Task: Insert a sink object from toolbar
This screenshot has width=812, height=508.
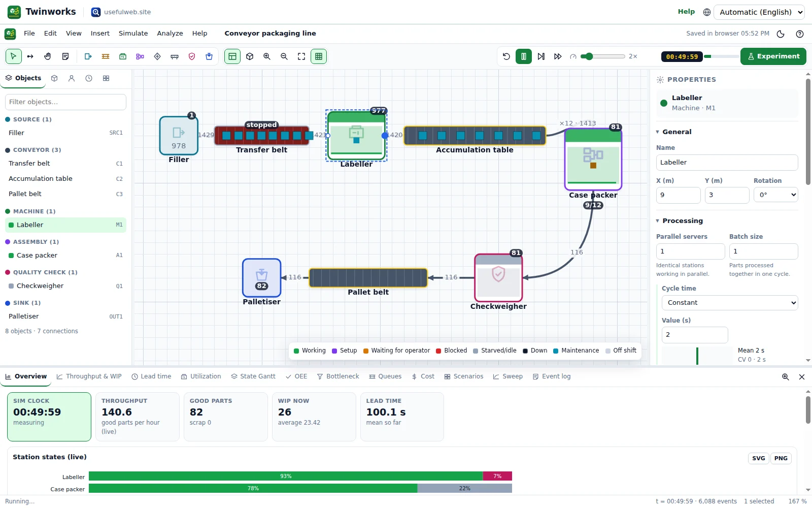Action: pyautogui.click(x=209, y=56)
